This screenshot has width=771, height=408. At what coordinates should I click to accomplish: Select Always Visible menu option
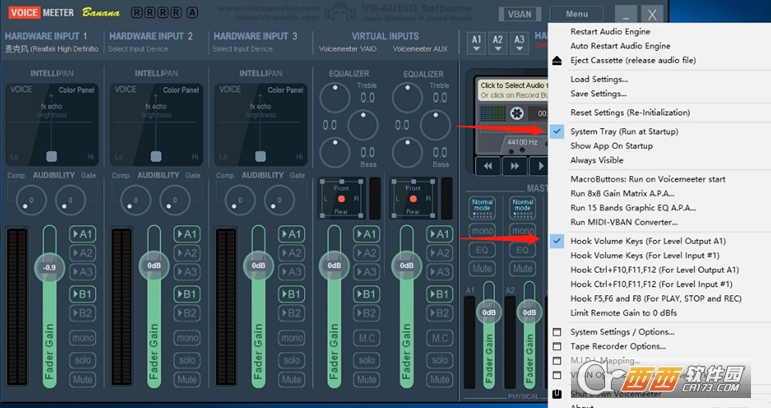(596, 160)
